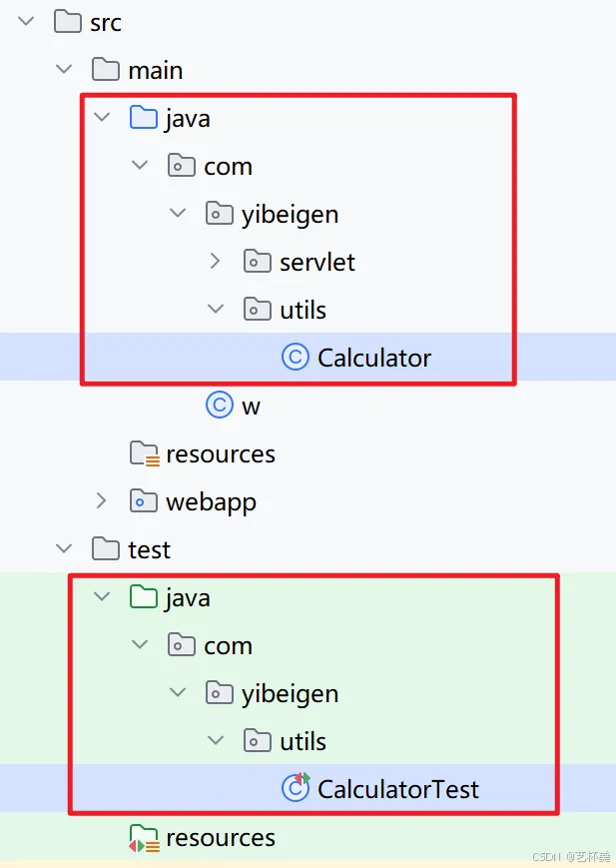
Task: Click the webapp folder icon
Action: pos(144,501)
